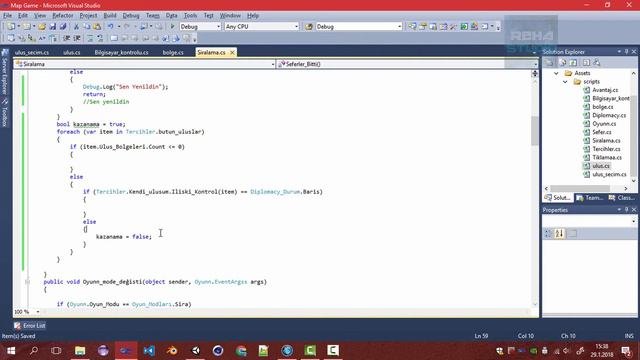Toggle auto-hide pin on Solution Explorer
Viewport: 640px width, 360px height.
pos(627,52)
